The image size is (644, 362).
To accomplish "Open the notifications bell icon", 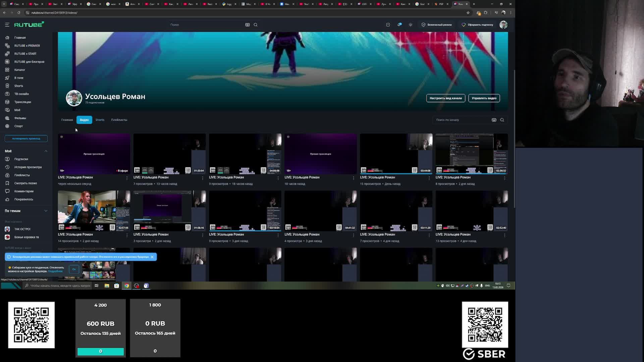I will (x=399, y=25).
